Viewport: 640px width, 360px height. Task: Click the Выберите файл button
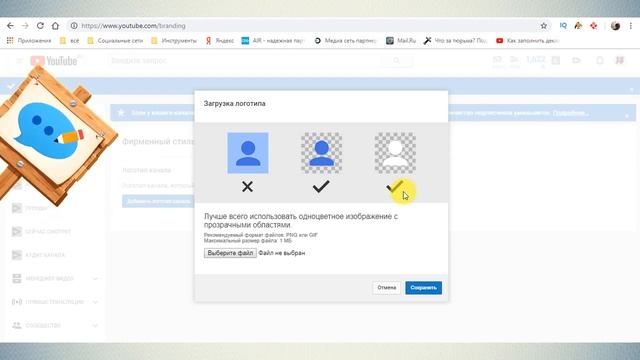tap(230, 253)
